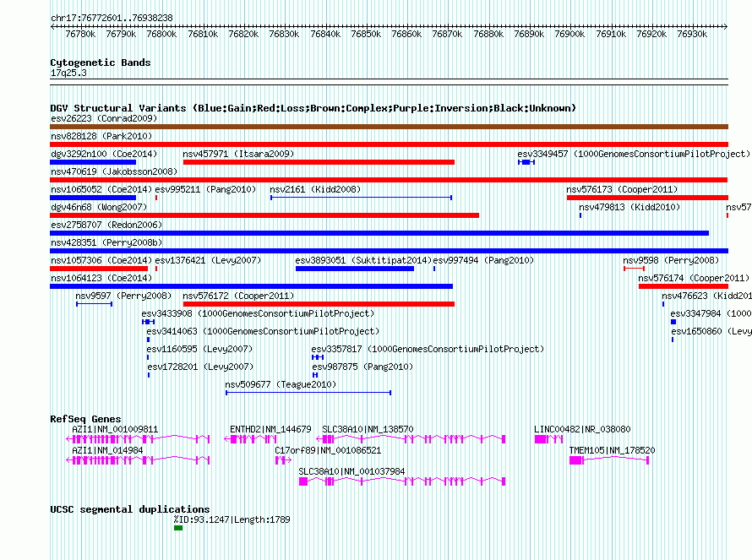Open the AZI1|NM_001009811 gene label
This screenshot has height=560, width=752.
(x=115, y=429)
